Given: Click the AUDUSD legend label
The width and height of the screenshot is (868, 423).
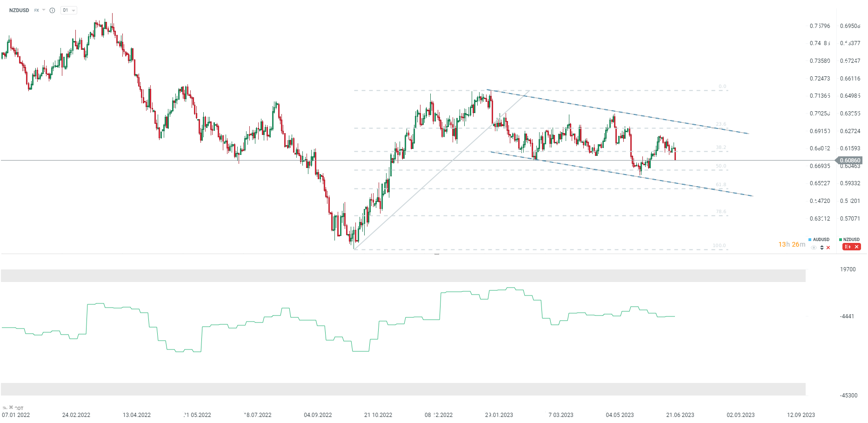Looking at the screenshot, I should (821, 240).
